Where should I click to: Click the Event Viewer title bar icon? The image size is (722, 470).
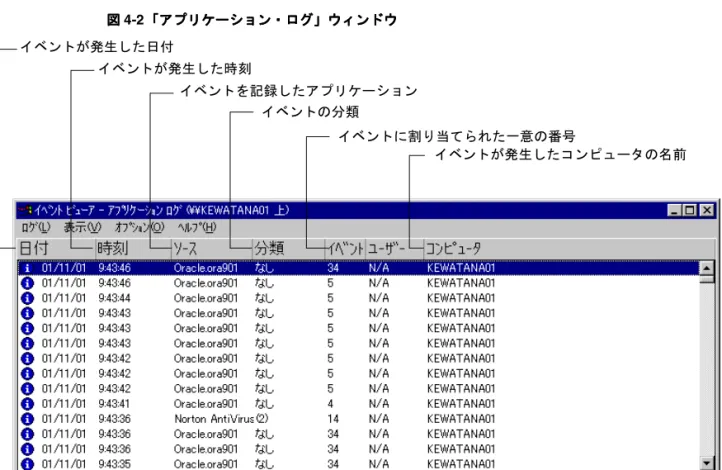coord(26,210)
